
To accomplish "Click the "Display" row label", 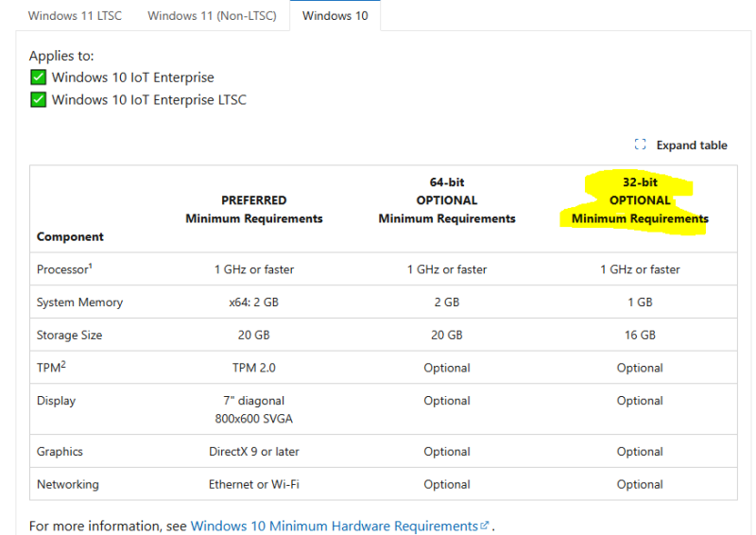I will pos(56,401).
